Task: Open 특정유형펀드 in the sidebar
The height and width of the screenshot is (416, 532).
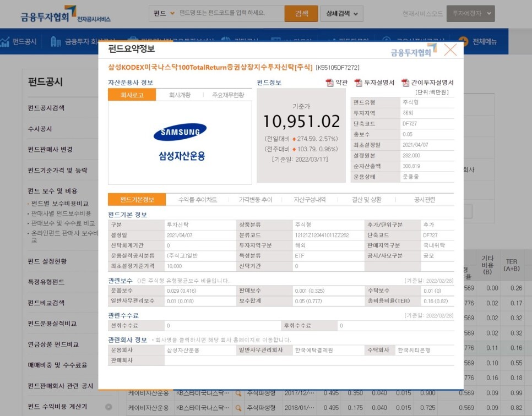Action: pos(46,282)
